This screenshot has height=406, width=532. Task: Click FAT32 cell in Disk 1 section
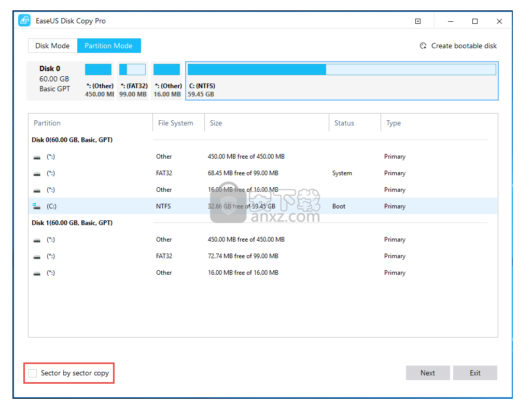[x=164, y=256]
